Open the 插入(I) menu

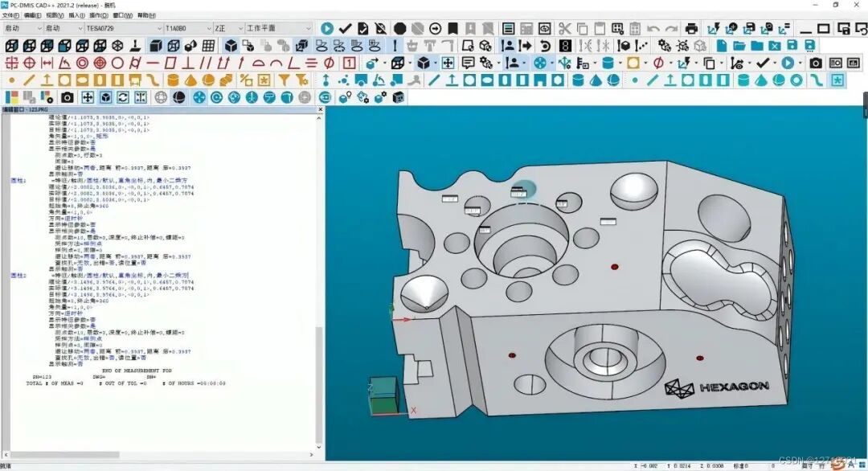pos(76,15)
